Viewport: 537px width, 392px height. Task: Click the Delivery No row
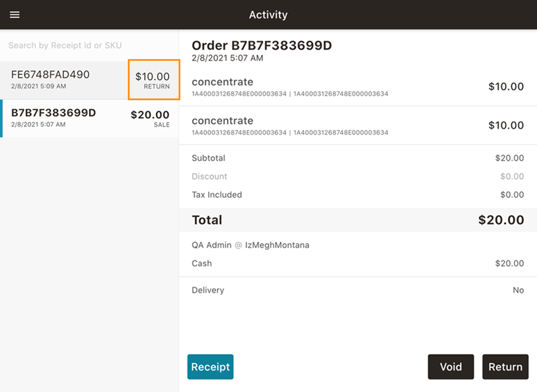point(358,290)
